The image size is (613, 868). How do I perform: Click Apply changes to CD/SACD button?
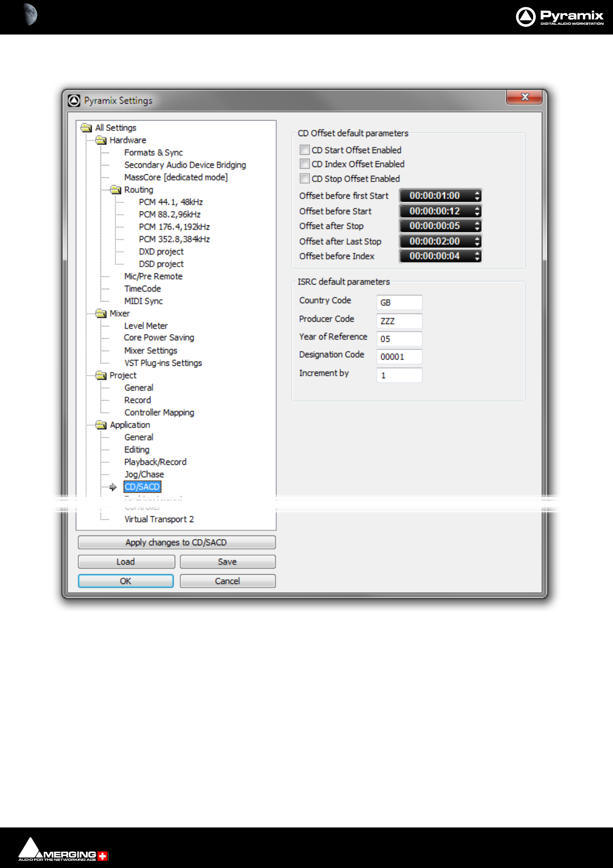177,542
